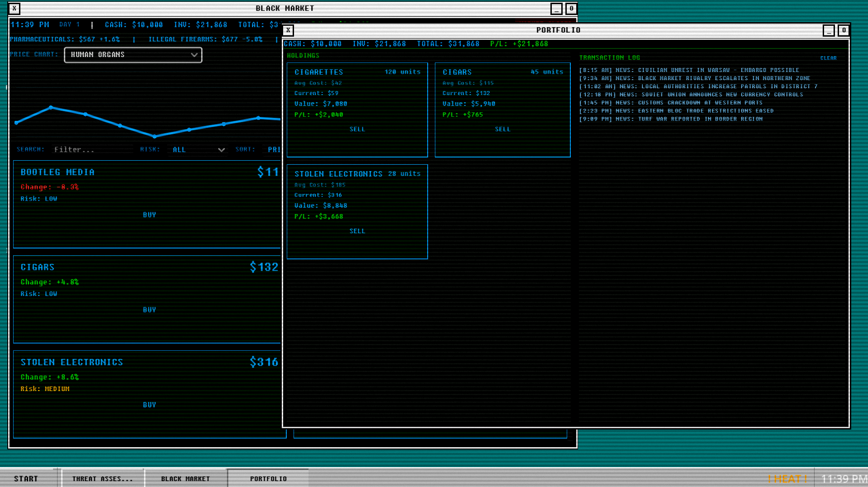
Task: Maximize the Portfolio window
Action: pos(844,30)
